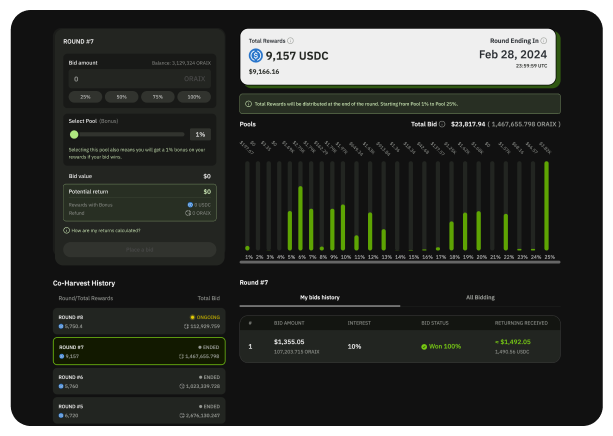Click the 'Co-Harvest History' heading
The image size is (613, 436).
pyautogui.click(x=84, y=283)
